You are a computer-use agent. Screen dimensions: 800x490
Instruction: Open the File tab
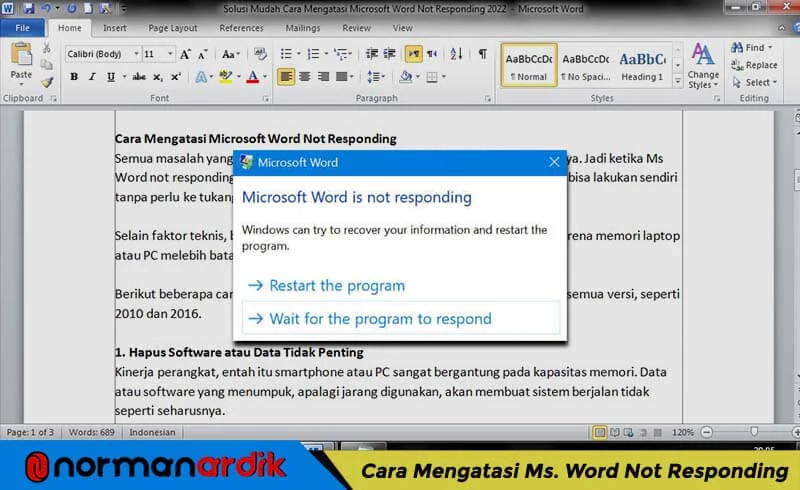coord(22,28)
